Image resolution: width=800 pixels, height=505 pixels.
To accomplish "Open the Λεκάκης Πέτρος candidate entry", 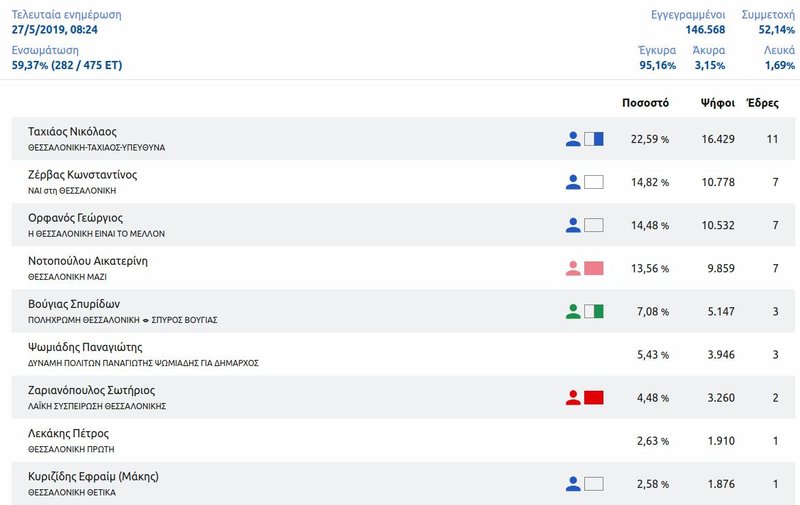I will pos(70,433).
